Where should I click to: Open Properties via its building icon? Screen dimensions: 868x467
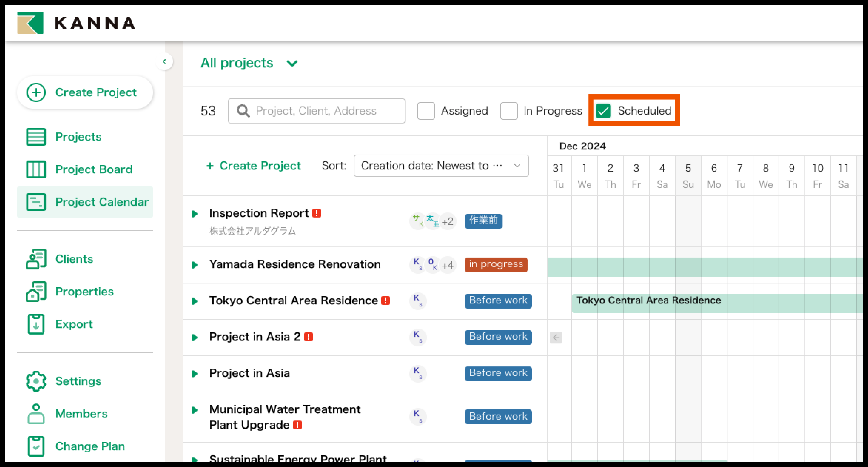click(36, 291)
